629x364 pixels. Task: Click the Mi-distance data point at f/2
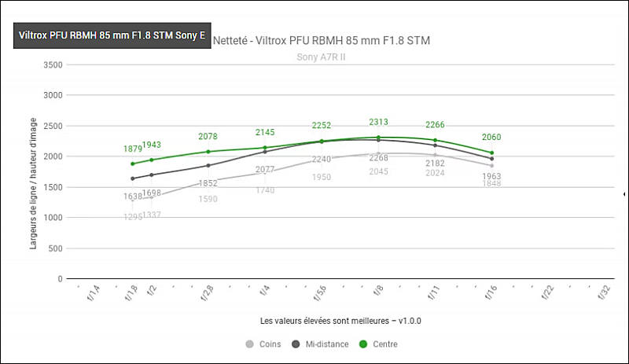[151, 175]
